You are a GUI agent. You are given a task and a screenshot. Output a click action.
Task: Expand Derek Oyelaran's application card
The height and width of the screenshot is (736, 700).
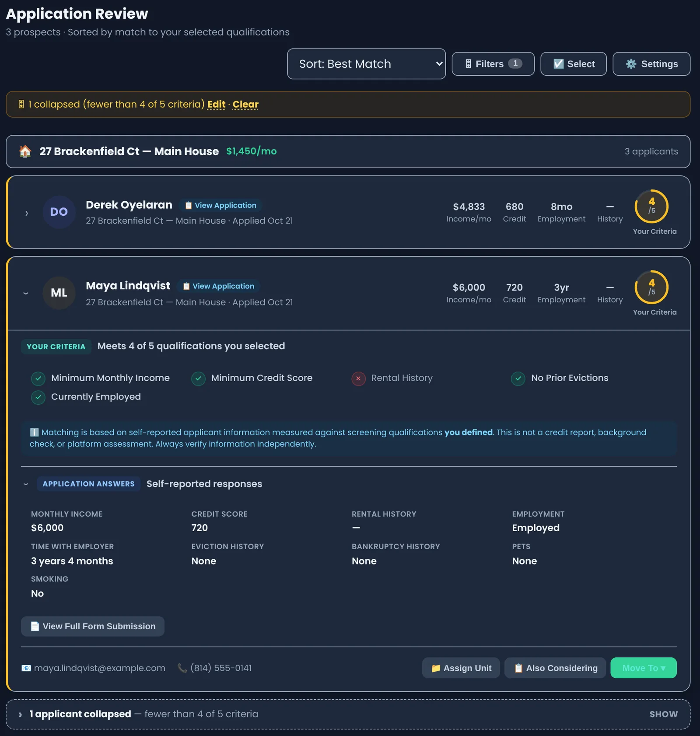pyautogui.click(x=27, y=213)
